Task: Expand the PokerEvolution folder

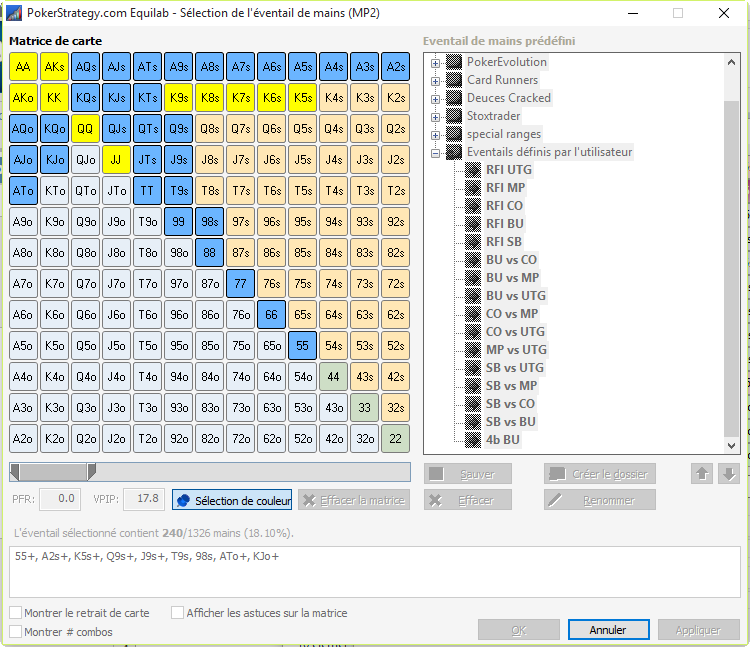Action: (x=435, y=63)
